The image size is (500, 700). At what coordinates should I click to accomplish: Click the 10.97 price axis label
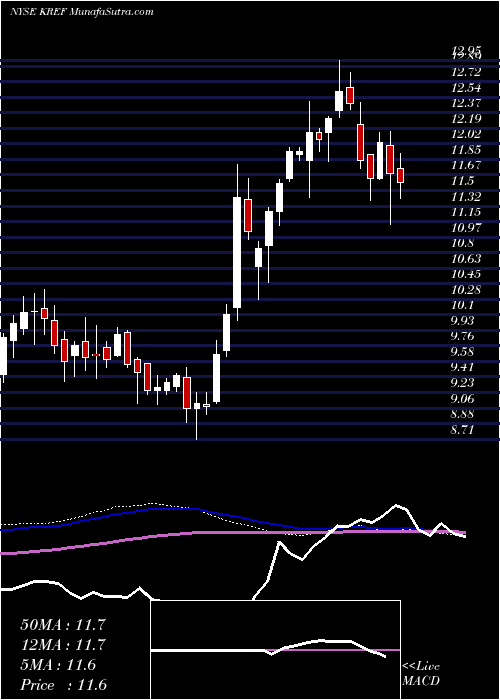pos(466,227)
